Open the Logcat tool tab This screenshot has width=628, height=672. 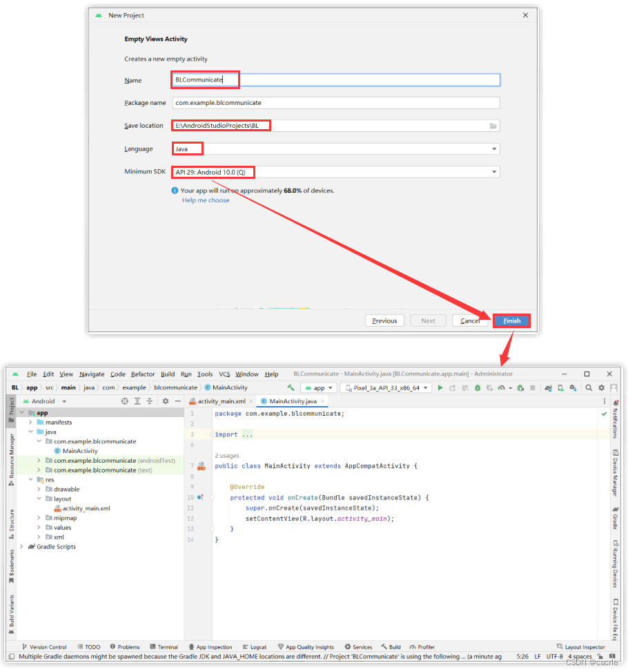[255, 647]
